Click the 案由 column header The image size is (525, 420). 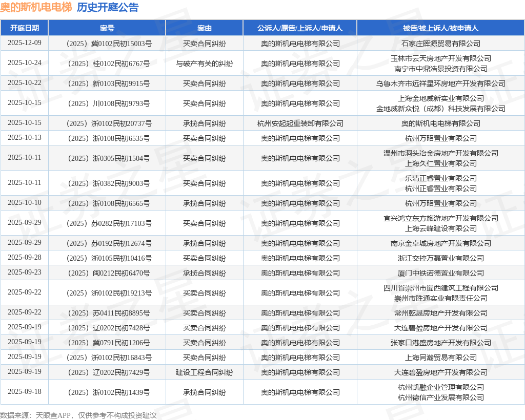[204, 28]
